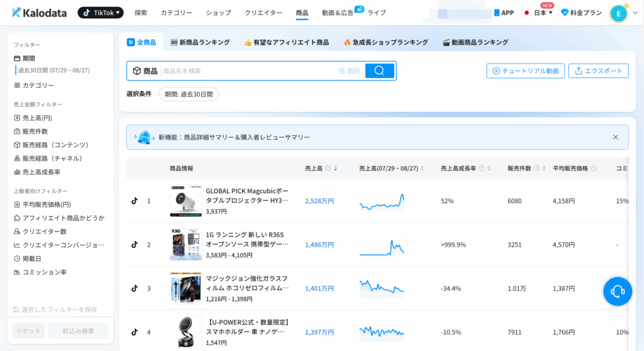This screenshot has height=351, width=644.
Task: Expand 販売経路（チャネル） filter
Action: tap(49, 159)
